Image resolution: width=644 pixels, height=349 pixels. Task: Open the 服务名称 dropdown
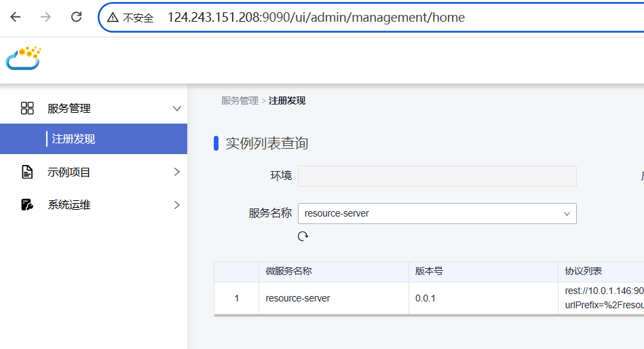click(437, 213)
